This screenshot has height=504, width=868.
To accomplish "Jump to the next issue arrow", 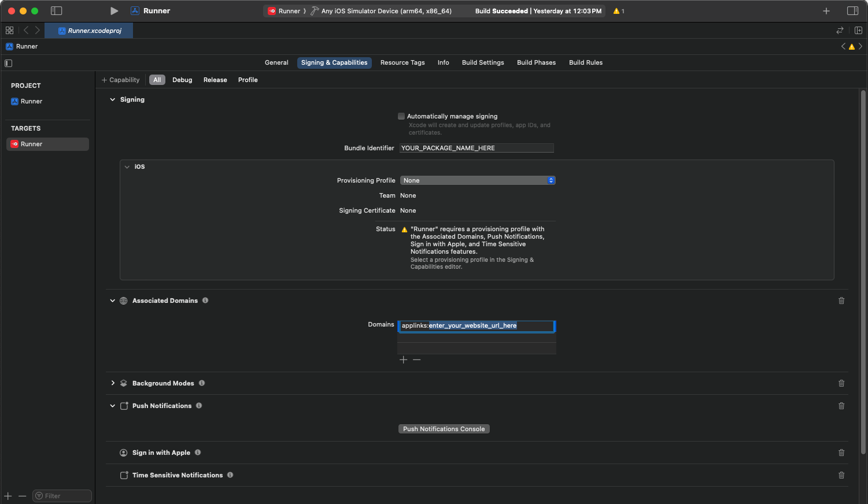I will coord(860,46).
